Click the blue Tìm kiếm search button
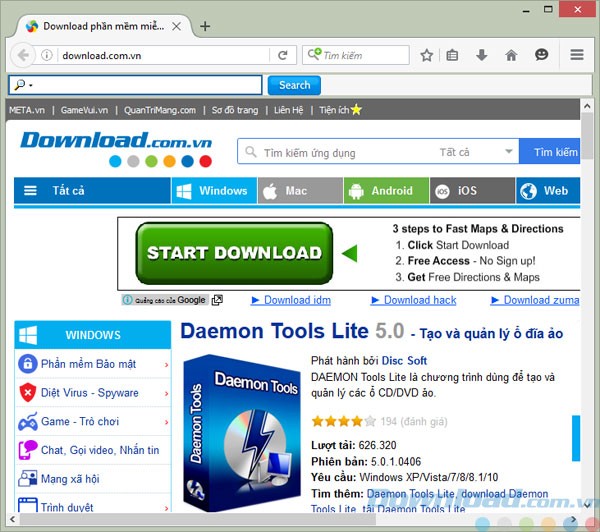 tap(549, 152)
